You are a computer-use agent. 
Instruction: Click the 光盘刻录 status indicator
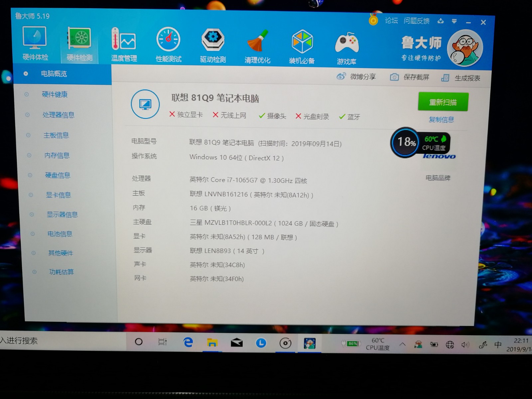(x=312, y=116)
